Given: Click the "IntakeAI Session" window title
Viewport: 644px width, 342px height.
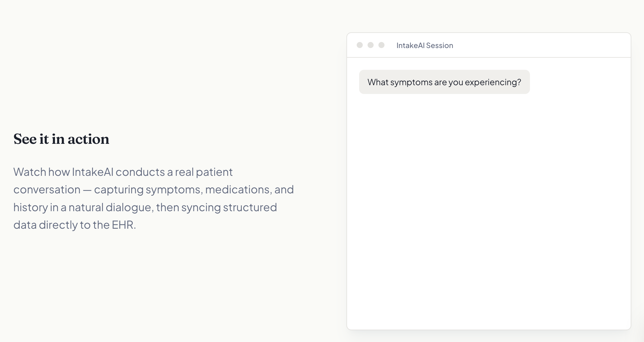Looking at the screenshot, I should (425, 45).
